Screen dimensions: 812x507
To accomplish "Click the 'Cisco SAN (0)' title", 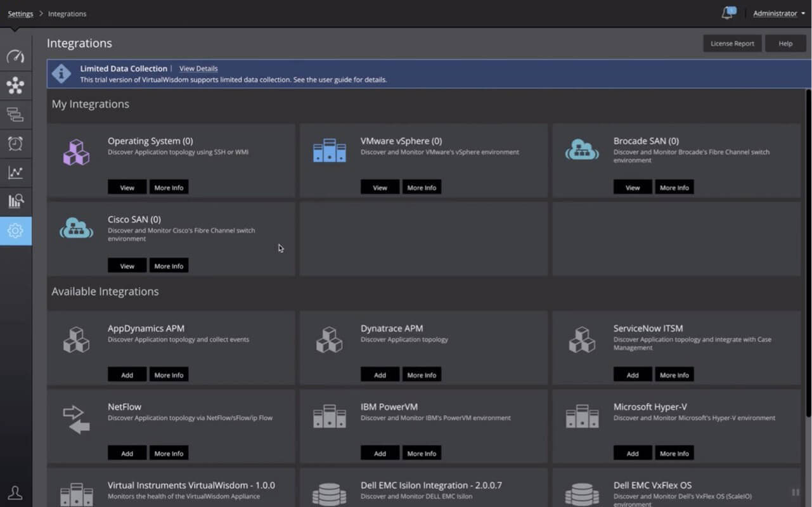I will (134, 220).
